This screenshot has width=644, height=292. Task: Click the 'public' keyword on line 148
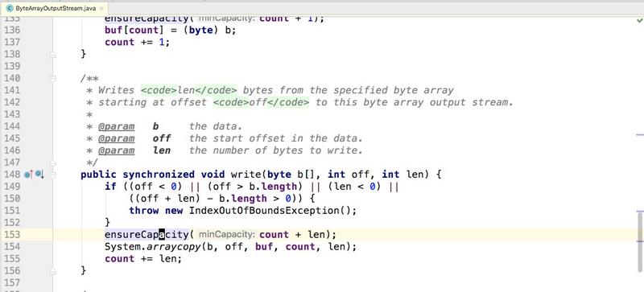click(98, 175)
